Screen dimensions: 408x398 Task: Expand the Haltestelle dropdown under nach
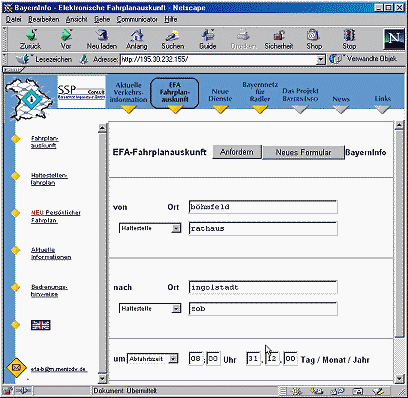176,309
